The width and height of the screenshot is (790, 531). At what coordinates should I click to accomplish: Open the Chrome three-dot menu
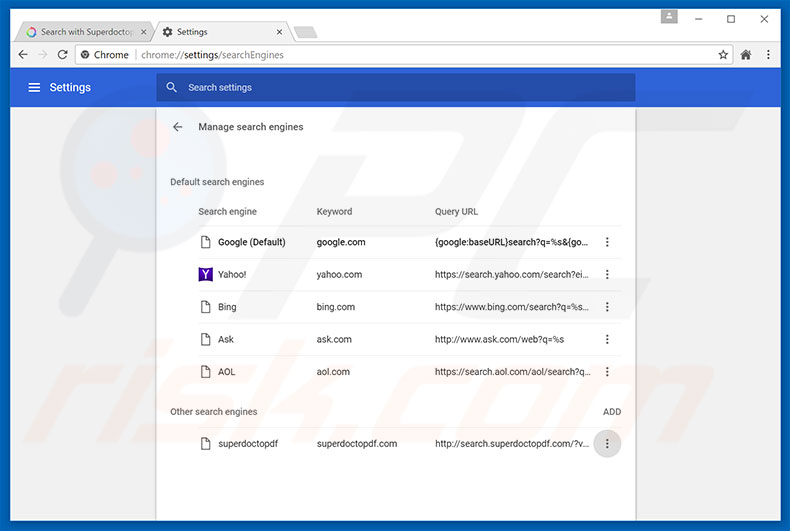tap(768, 55)
